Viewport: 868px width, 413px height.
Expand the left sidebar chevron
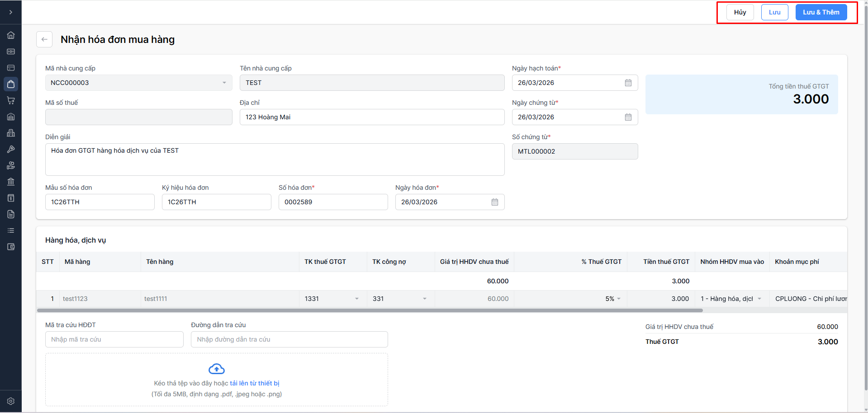point(11,12)
